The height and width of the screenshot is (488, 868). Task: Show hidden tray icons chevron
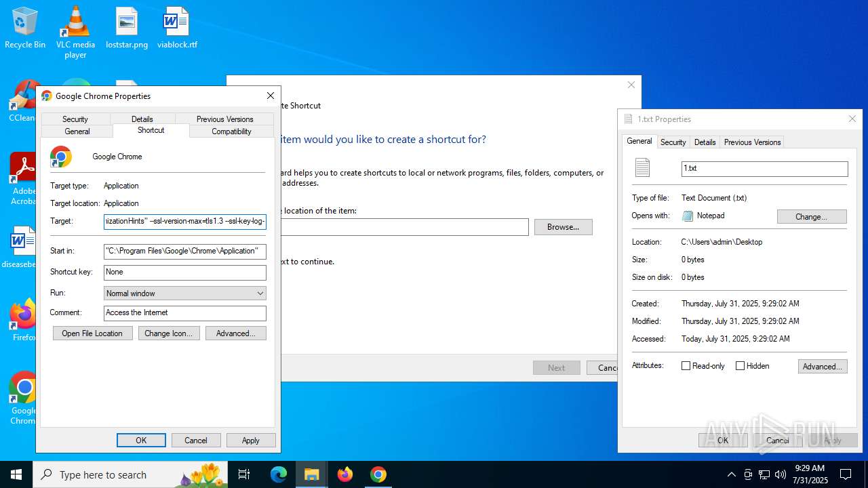pyautogui.click(x=731, y=474)
